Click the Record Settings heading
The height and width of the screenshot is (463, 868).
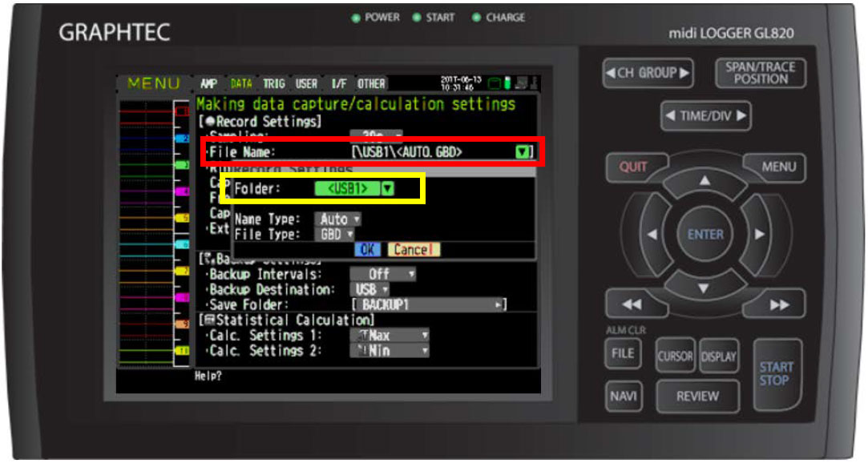pos(260,121)
